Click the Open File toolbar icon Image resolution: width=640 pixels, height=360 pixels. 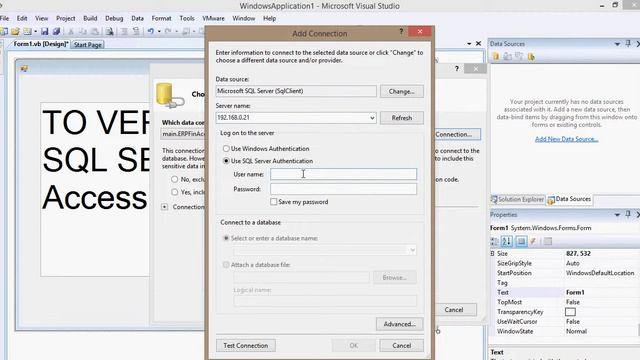15,31
